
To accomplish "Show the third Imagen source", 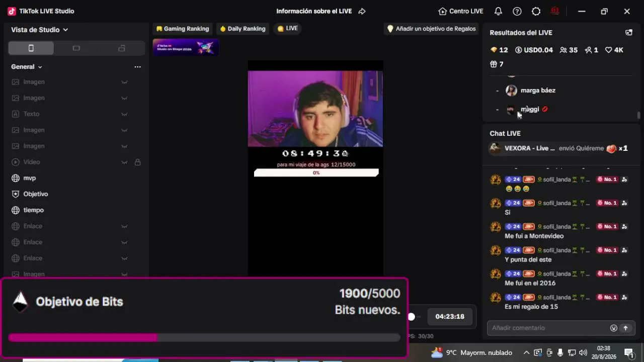I will pos(124,130).
